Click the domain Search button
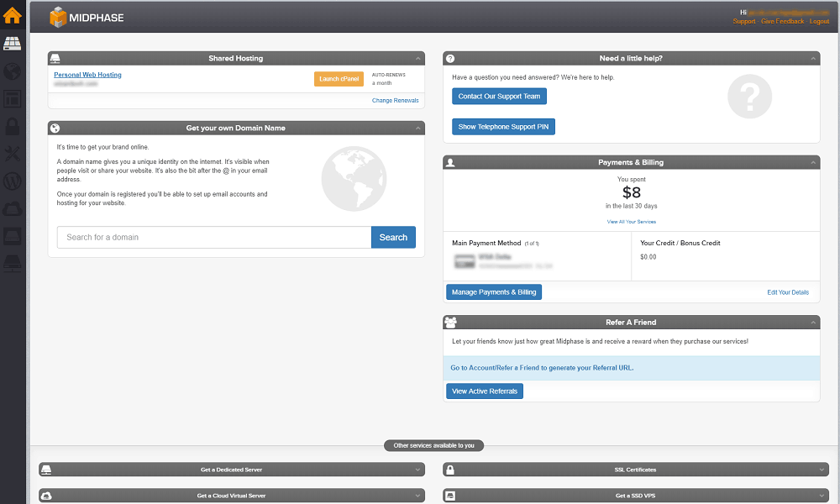Screen dimensions: 840x504 point(393,237)
